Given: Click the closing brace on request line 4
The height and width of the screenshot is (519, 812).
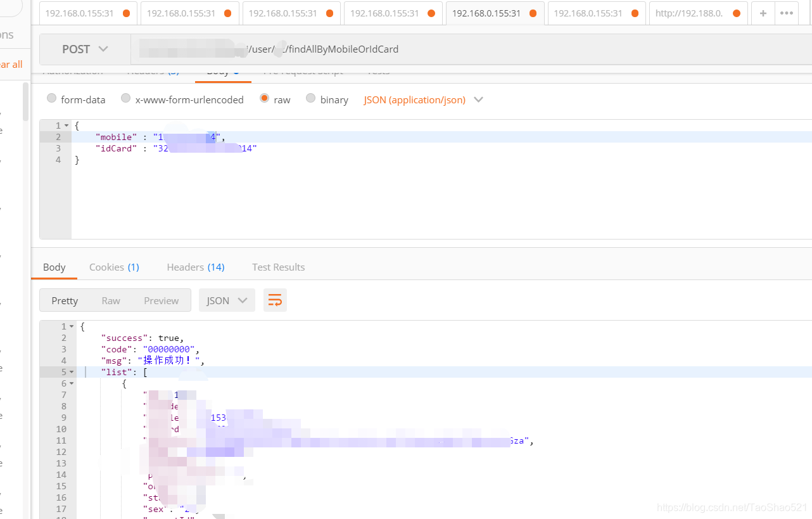Looking at the screenshot, I should coord(77,160).
